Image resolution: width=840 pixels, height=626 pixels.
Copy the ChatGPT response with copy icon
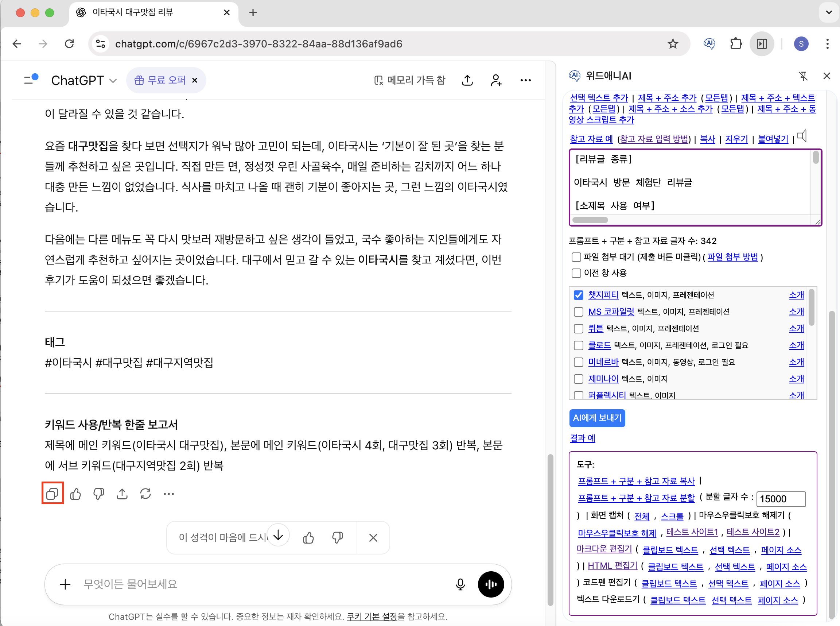(52, 494)
